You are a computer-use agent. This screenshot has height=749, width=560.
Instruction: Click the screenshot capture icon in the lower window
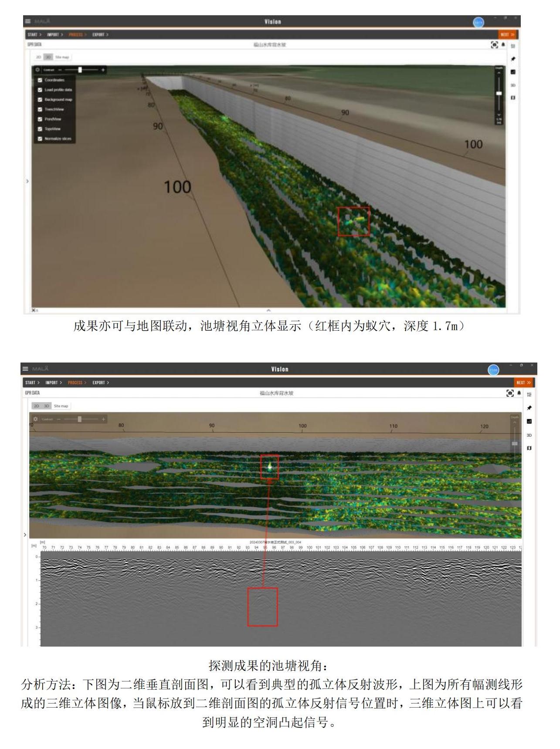pos(510,393)
